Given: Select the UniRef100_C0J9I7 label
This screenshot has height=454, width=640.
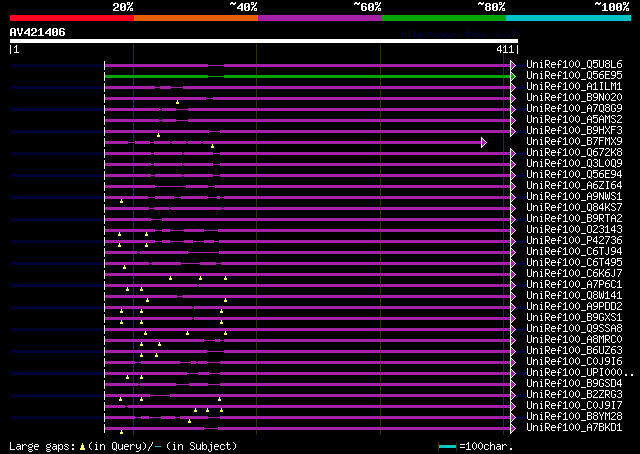Looking at the screenshot, I should pyautogui.click(x=574, y=406).
